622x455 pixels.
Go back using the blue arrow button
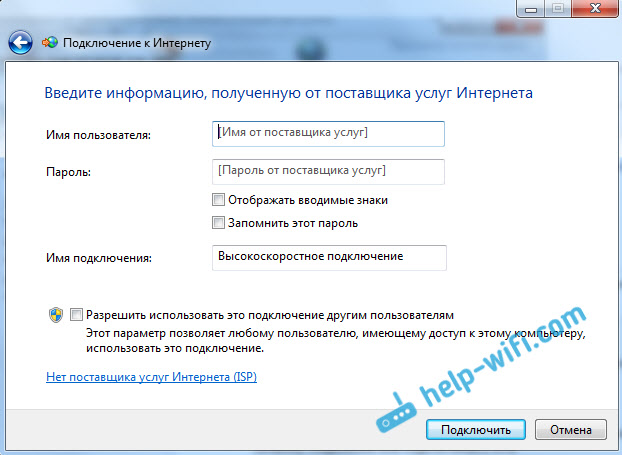[x=20, y=42]
